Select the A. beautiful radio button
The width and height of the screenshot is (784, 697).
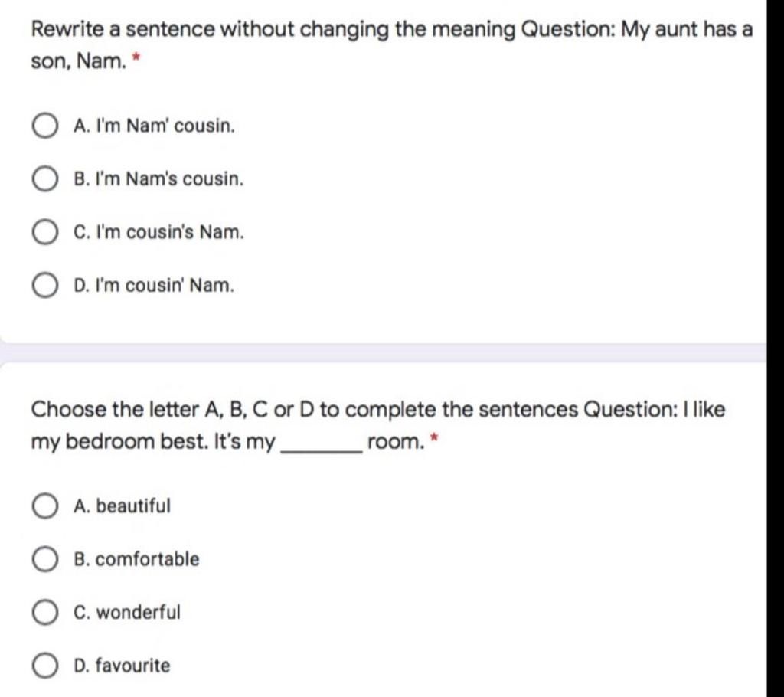(x=45, y=506)
